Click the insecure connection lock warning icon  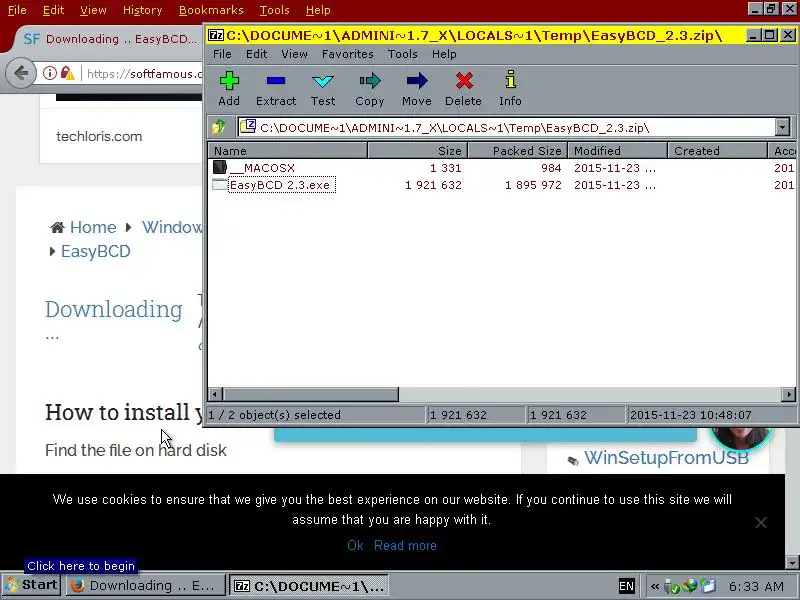(67, 73)
